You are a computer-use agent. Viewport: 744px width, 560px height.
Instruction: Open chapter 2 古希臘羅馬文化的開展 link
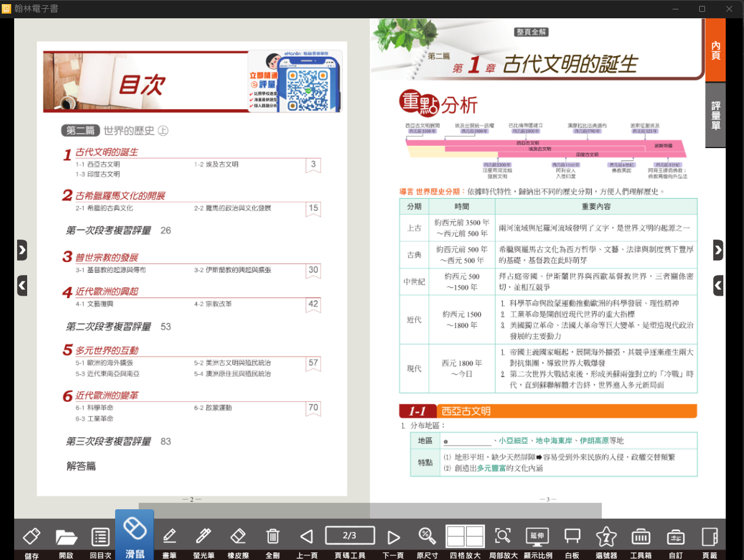120,196
